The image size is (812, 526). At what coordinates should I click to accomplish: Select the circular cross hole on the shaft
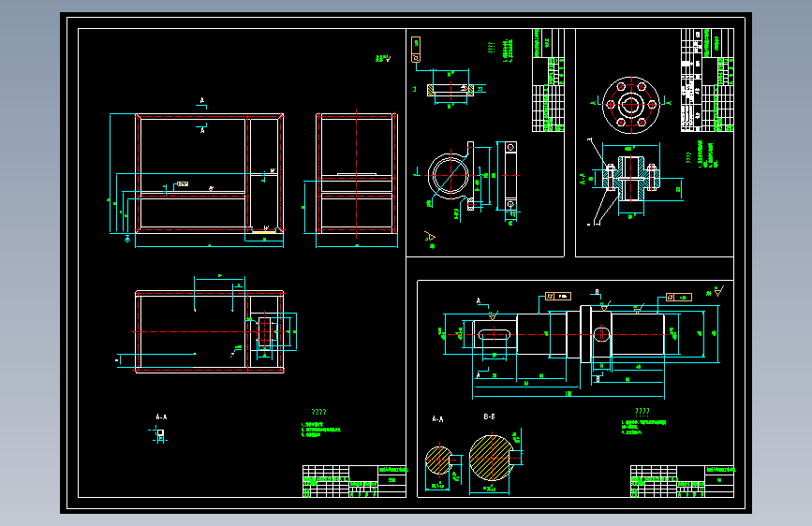point(601,334)
